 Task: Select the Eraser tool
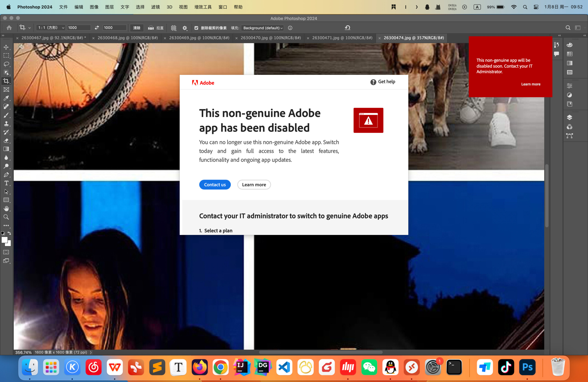[x=6, y=141]
